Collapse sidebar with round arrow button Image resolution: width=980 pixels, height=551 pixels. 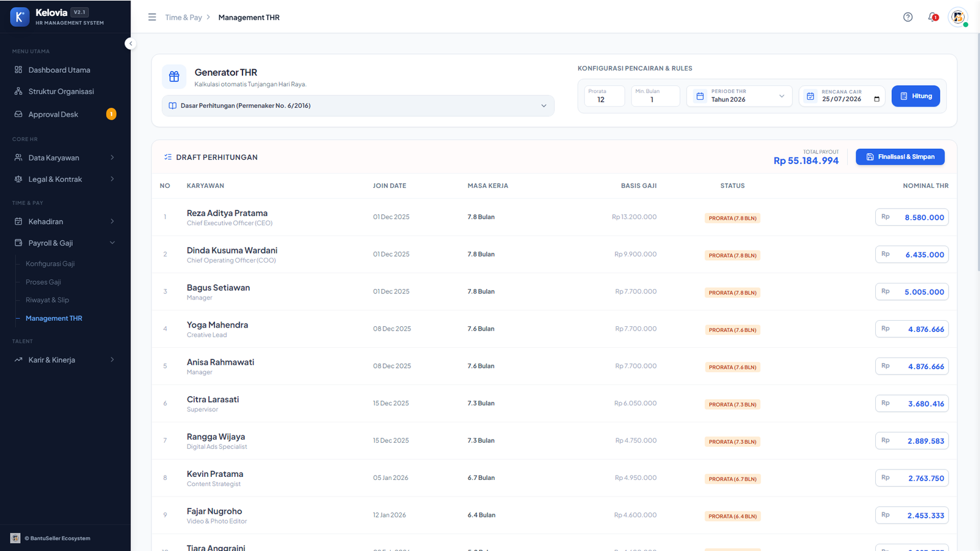(130, 43)
